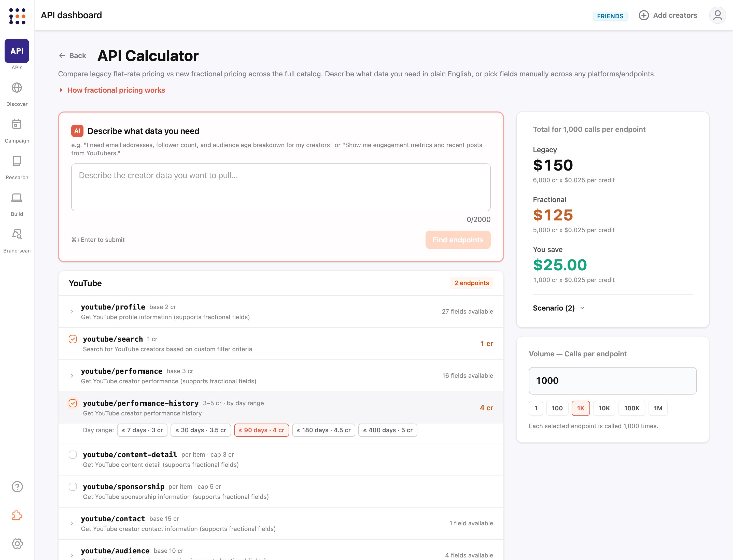Image resolution: width=733 pixels, height=560 pixels.
Task: Select the 1 volume preset
Action: click(536, 408)
